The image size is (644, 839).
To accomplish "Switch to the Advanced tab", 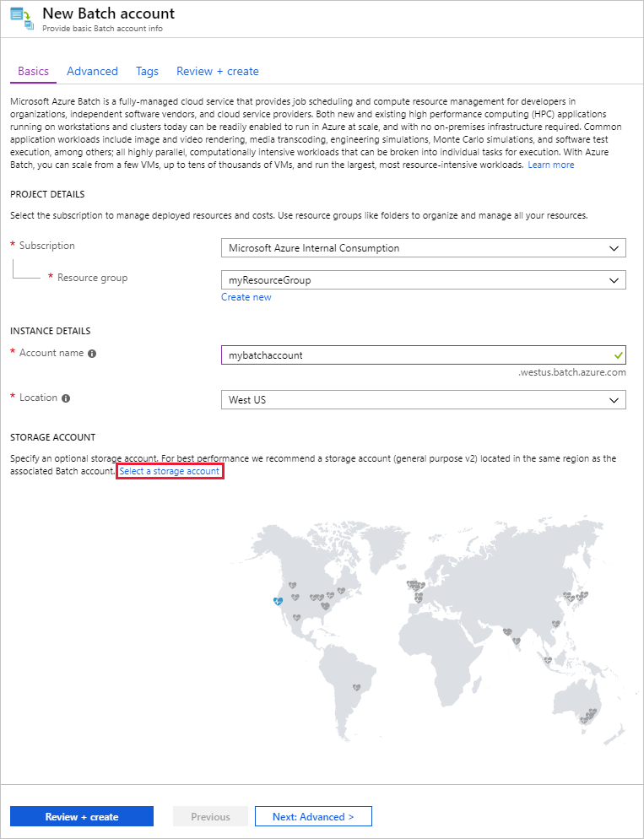I will [x=92, y=72].
